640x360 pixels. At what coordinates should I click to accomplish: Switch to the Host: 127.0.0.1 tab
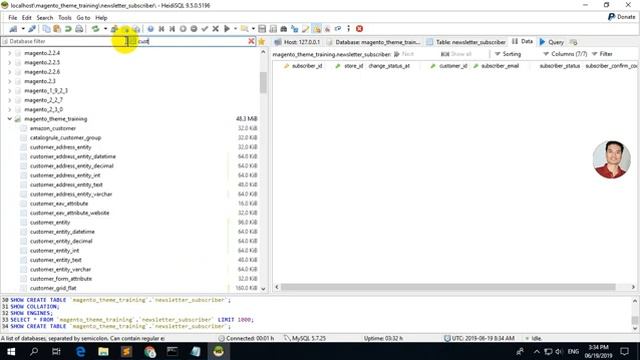297,42
